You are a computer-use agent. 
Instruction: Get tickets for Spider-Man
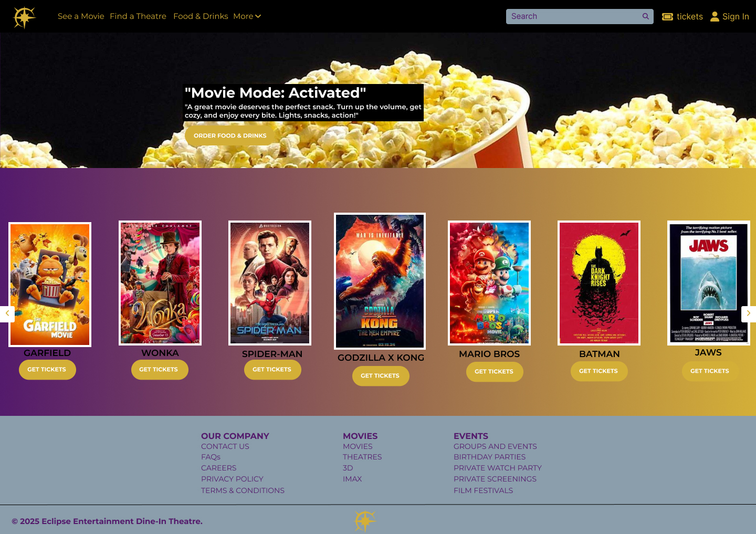(x=272, y=370)
